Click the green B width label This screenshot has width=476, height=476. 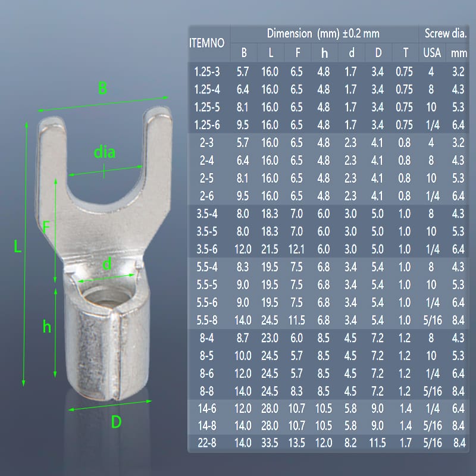coord(102,89)
